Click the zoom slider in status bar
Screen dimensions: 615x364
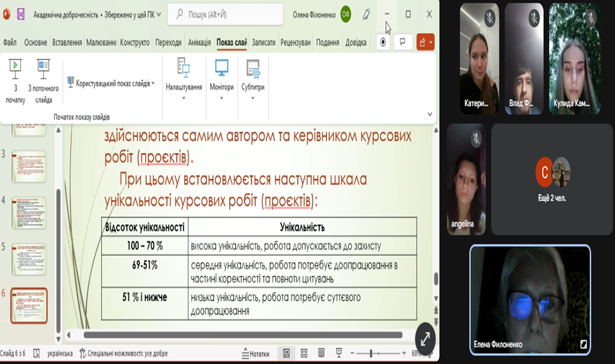(x=371, y=353)
